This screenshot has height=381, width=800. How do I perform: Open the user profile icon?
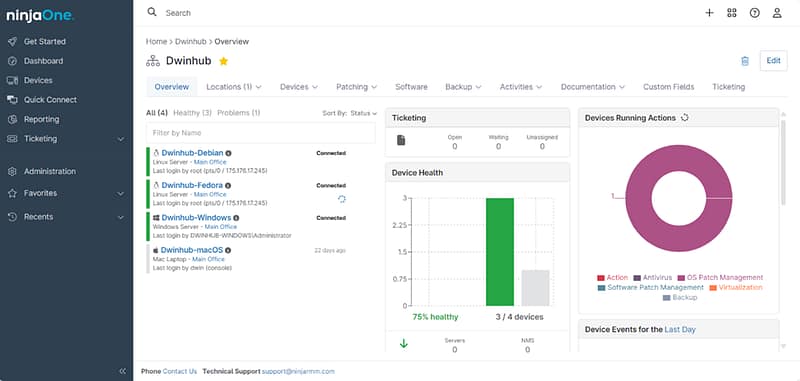tap(777, 13)
